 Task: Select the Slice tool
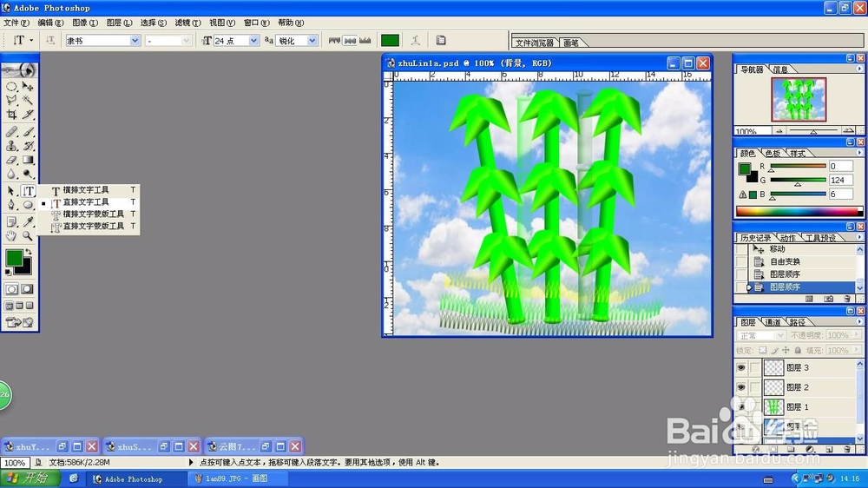click(x=28, y=114)
